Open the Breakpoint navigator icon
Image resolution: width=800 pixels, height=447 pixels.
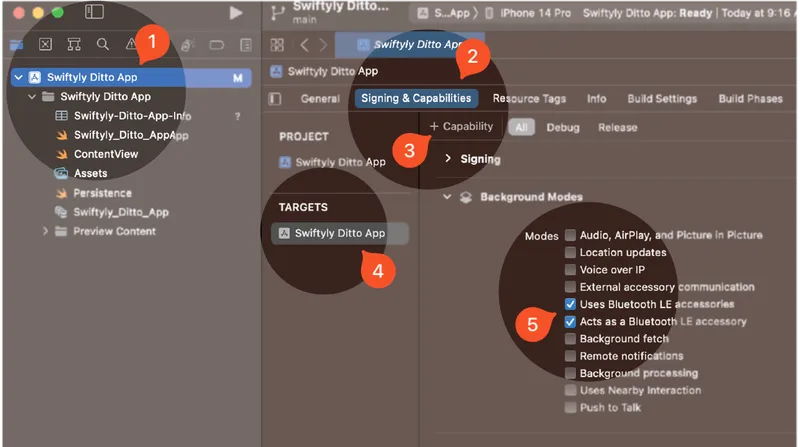216,45
